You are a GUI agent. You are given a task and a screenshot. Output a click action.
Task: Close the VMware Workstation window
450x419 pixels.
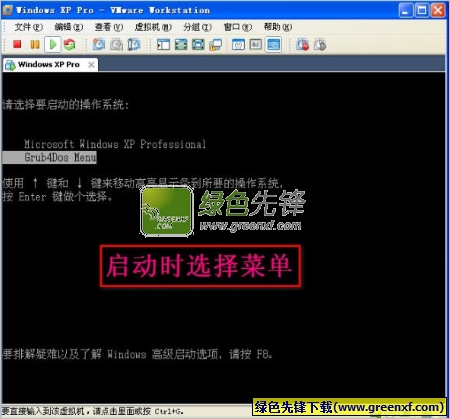coord(438,10)
